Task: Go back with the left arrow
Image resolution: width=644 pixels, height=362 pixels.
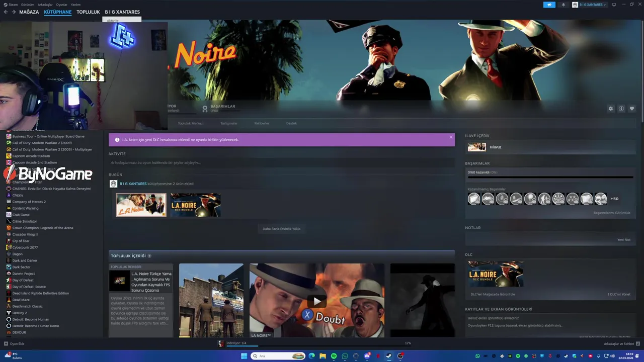Action: tap(6, 12)
